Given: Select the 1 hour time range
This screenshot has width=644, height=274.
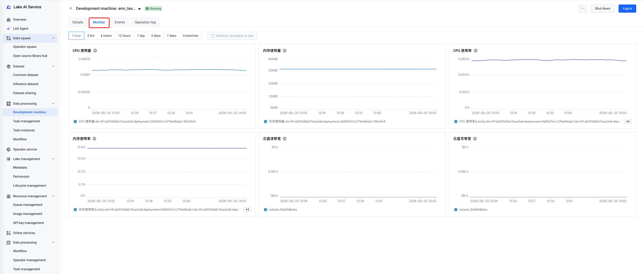Looking at the screenshot, I should click(76, 36).
